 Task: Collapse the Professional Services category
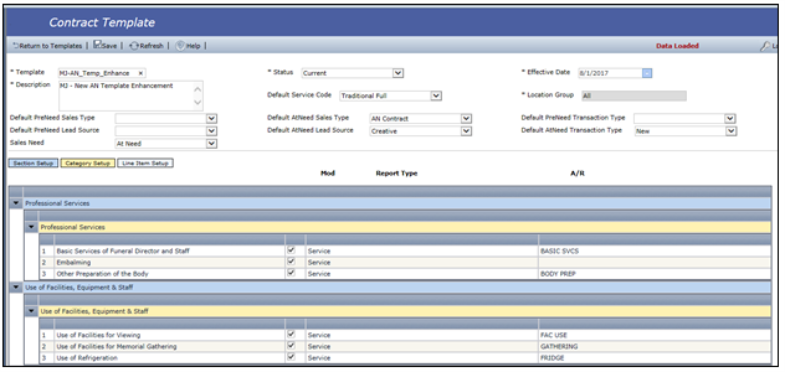pyautogui.click(x=32, y=227)
